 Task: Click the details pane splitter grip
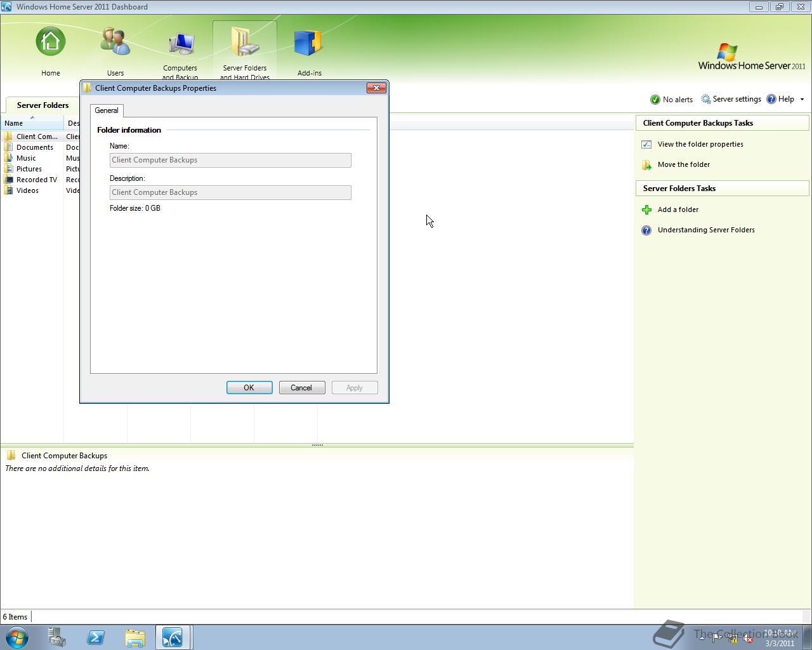point(317,445)
